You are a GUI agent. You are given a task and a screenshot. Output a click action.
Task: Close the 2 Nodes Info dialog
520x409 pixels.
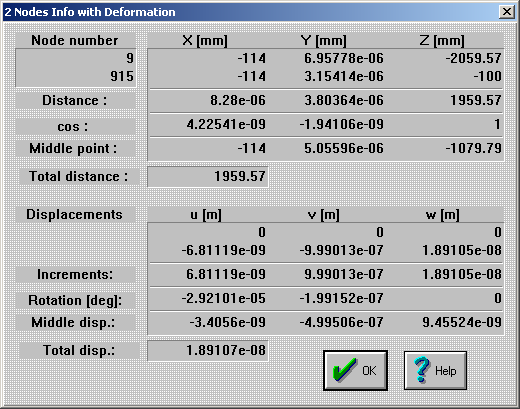tap(507, 12)
